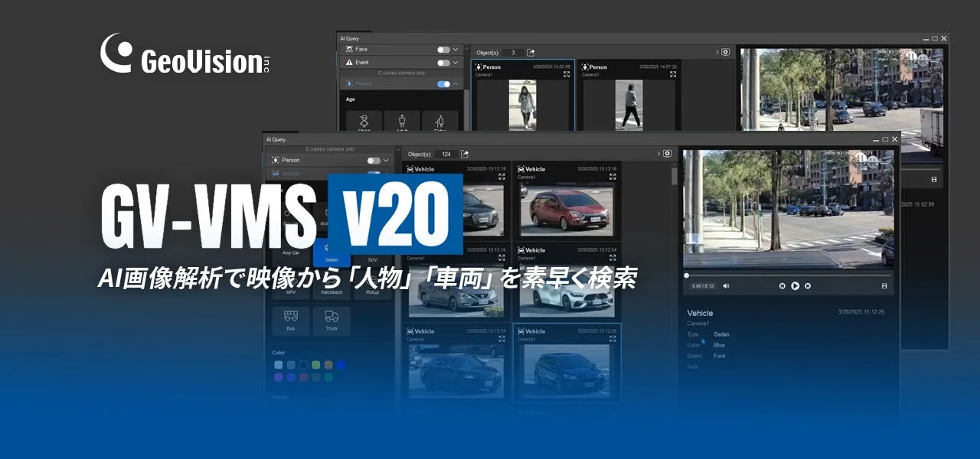
Task: Toggle the Face search switch
Action: pos(443,50)
